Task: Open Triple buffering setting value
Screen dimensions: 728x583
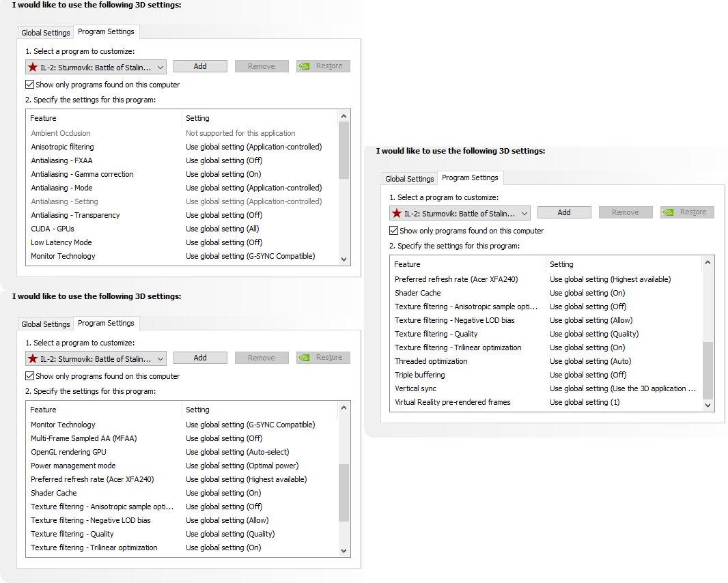Action: click(x=588, y=375)
